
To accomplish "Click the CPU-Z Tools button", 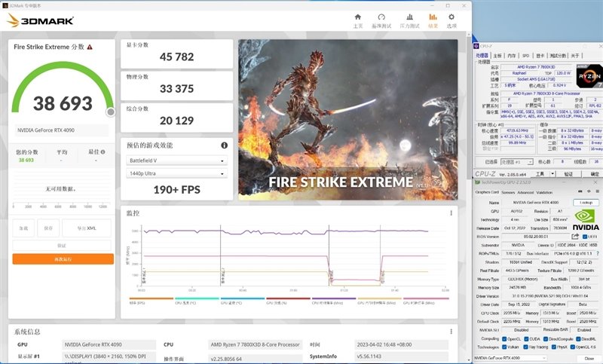I will (x=540, y=174).
